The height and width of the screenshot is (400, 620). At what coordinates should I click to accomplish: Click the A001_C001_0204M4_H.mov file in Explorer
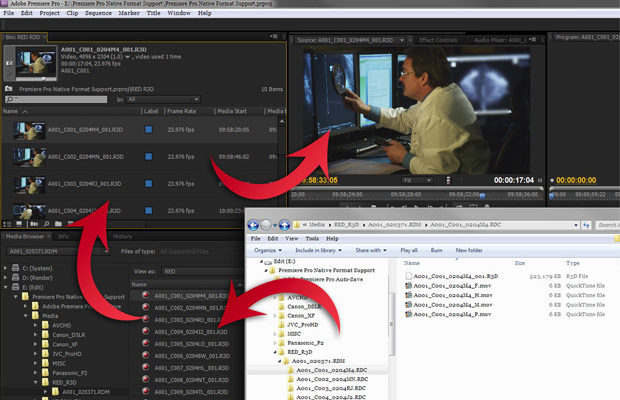pos(452,295)
